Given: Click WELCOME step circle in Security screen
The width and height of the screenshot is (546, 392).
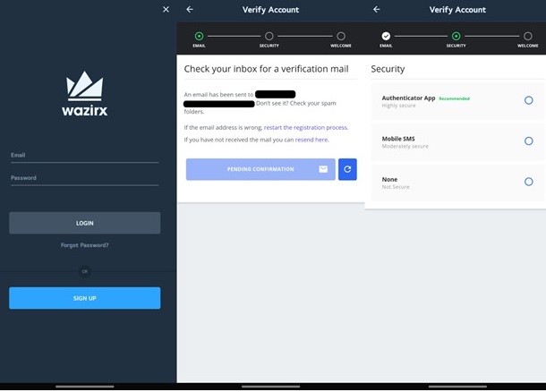Looking at the screenshot, I should coord(528,36).
